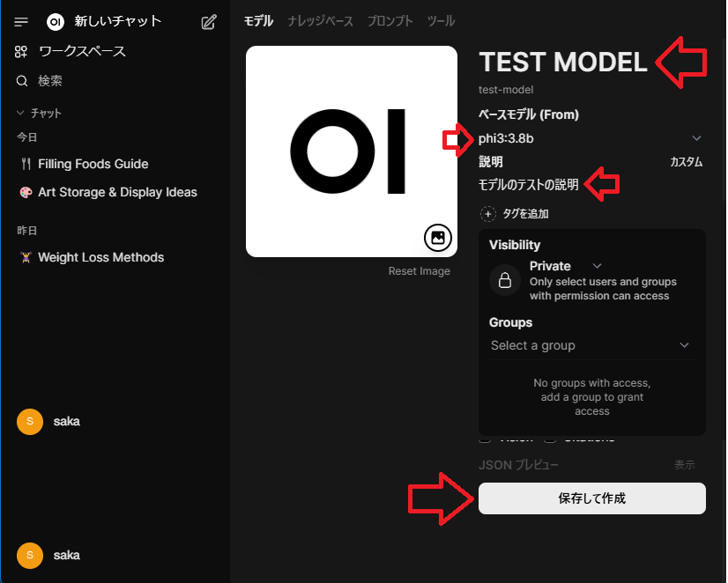Viewport: 728px width, 583px height.
Task: Open the user menu via the bottom saka avatar
Action: 30,555
